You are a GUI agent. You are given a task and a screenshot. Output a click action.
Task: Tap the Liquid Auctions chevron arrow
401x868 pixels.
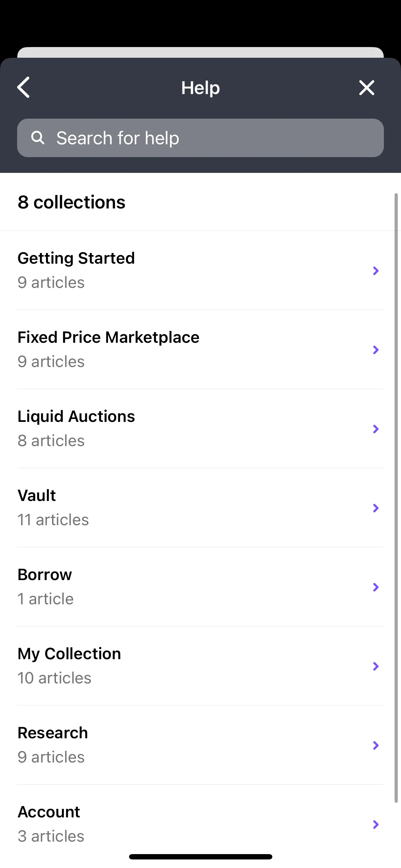click(376, 429)
